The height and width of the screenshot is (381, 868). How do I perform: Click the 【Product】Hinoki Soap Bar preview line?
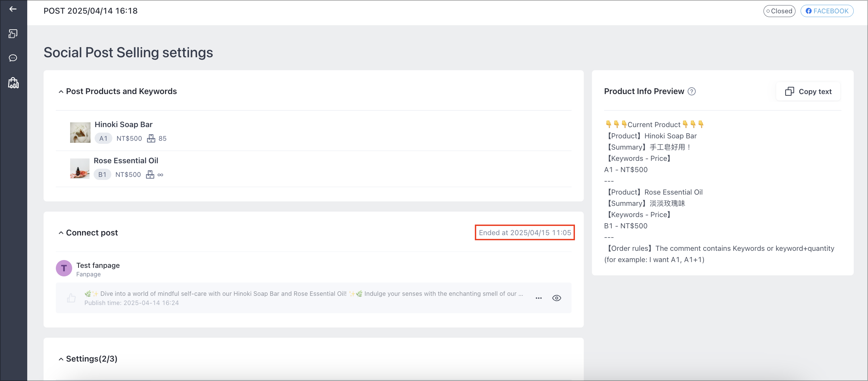[651, 136]
